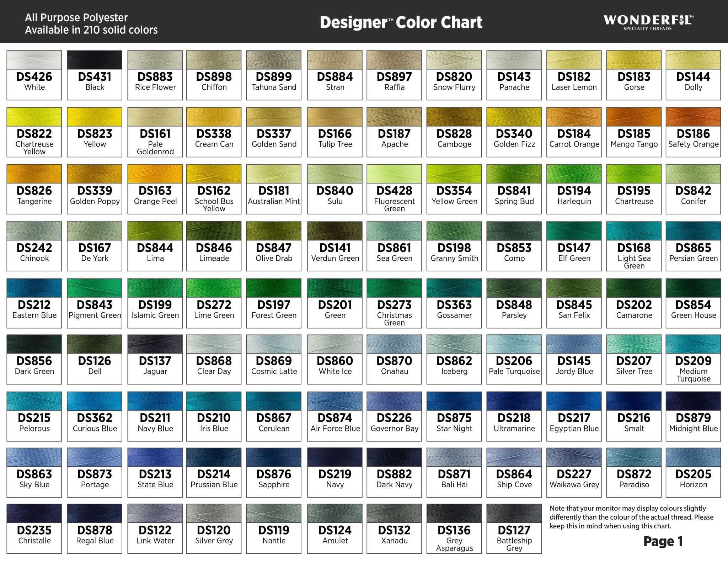
Task: Click the 'Golden Poppy' color name
Action: 95,201
